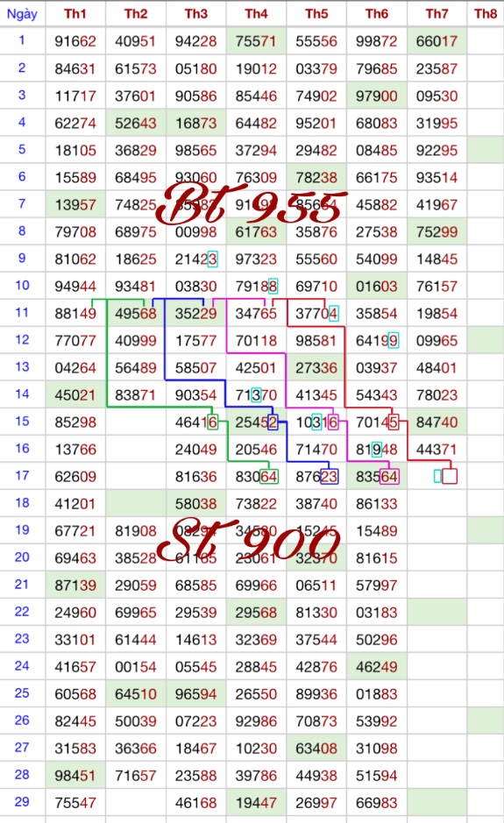The height and width of the screenshot is (823, 504).
Task: Open the Th8 column header
Action: (x=485, y=14)
